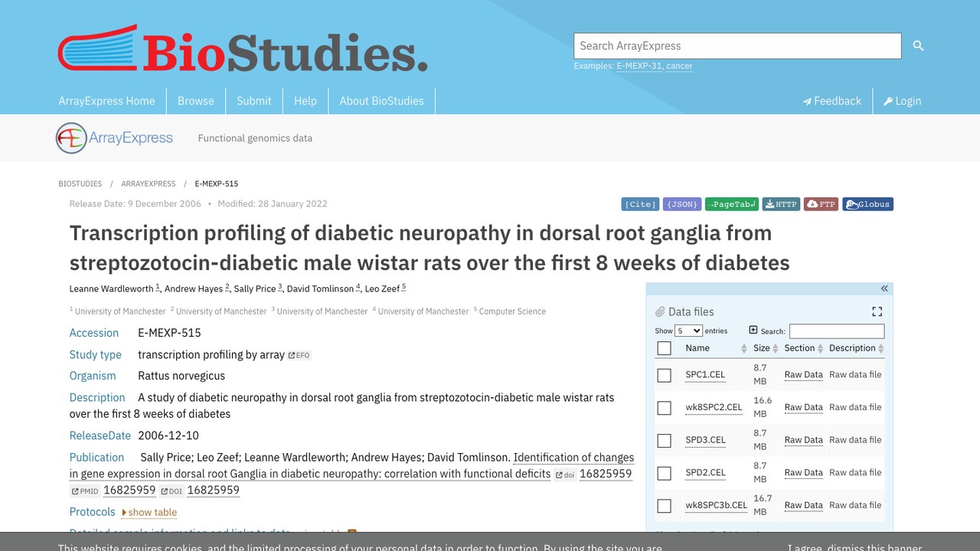
Task: Expand the Protocols show table
Action: 149,513
